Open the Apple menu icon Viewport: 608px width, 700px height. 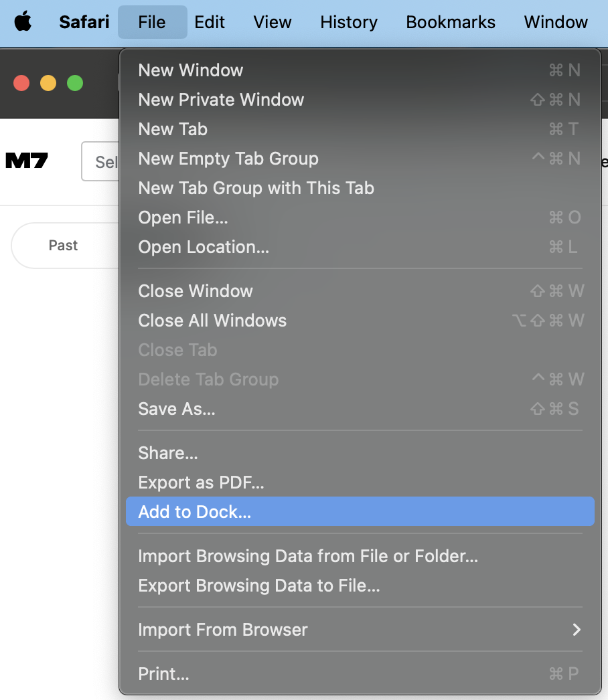tap(23, 22)
